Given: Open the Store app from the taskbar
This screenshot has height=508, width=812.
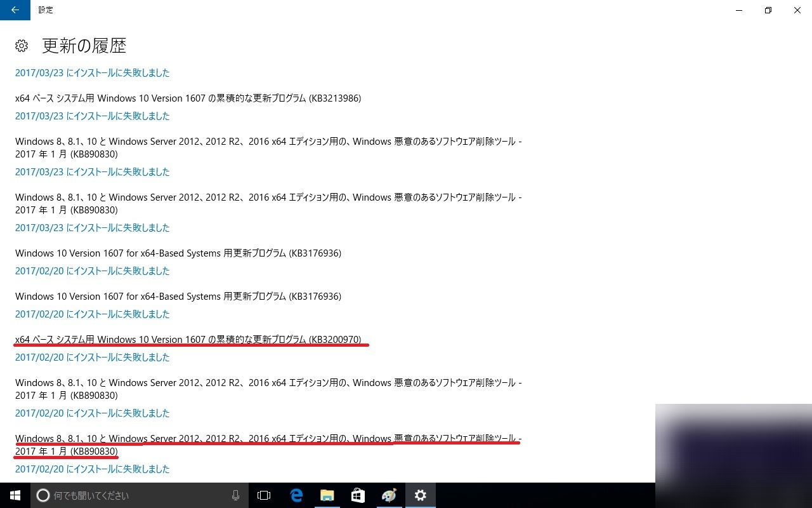Looking at the screenshot, I should [358, 495].
